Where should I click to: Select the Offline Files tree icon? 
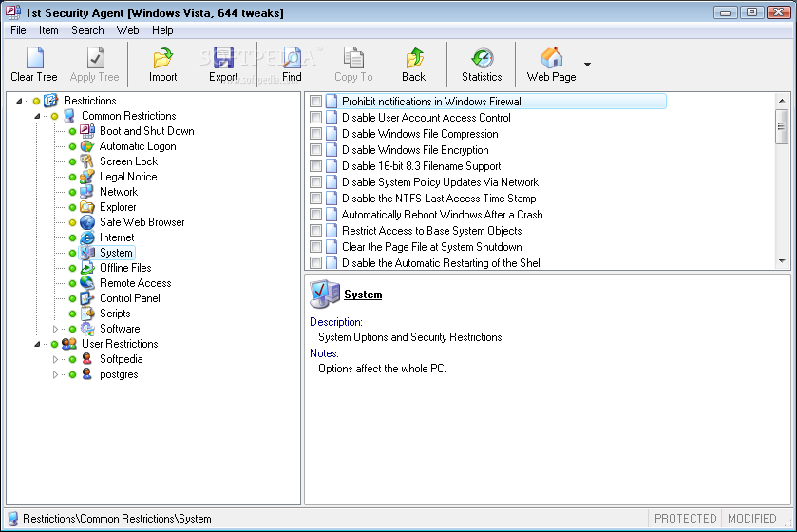click(x=87, y=268)
